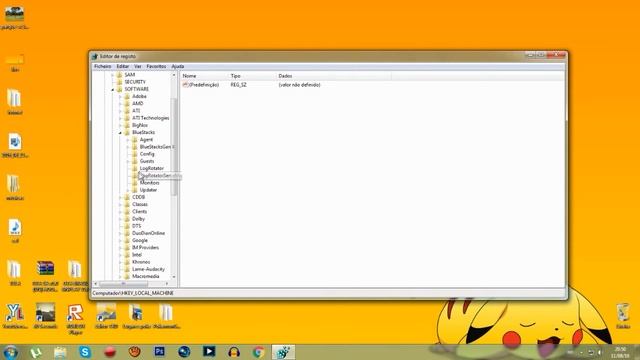Open the Ver menu
640x360 pixels.
[138, 66]
